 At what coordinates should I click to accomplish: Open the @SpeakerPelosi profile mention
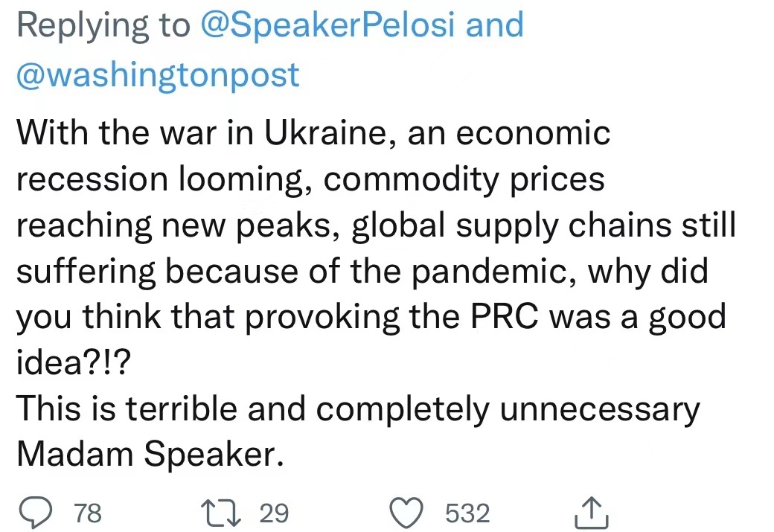pos(330,26)
